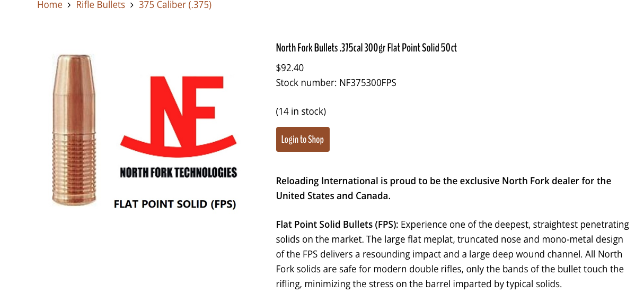644x301 pixels.
Task: Open the Rifle Bullets breadcrumb category
Action: 100,5
